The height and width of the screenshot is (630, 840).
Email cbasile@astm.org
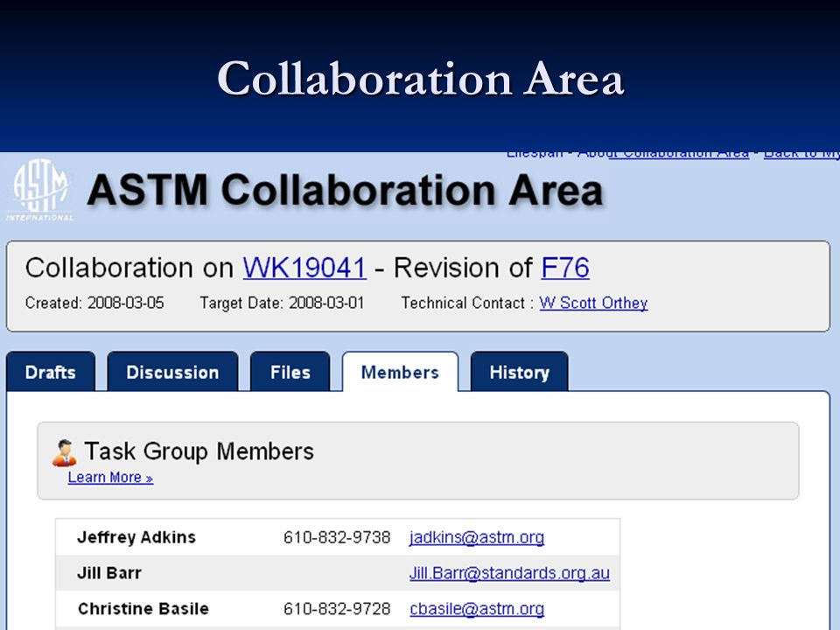(x=477, y=609)
